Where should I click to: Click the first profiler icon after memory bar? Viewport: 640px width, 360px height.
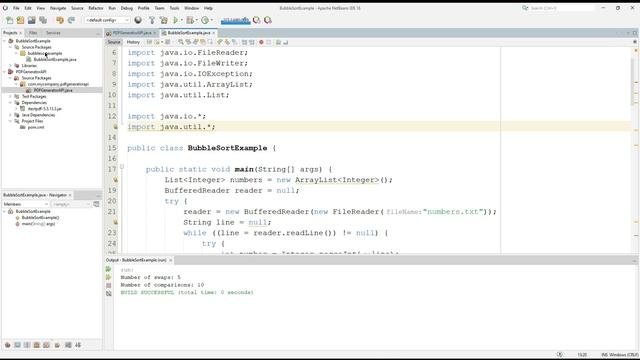tap(257, 20)
